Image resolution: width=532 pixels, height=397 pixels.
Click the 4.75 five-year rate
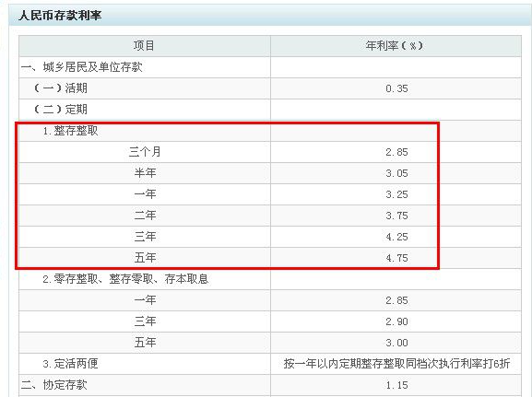[x=396, y=258]
